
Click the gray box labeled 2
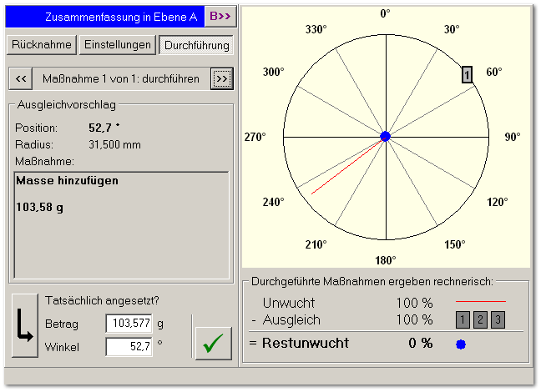point(480,319)
